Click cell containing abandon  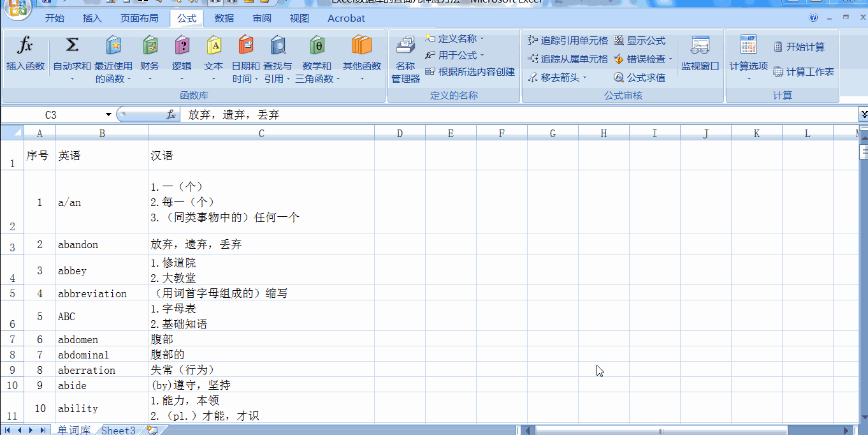pos(102,244)
